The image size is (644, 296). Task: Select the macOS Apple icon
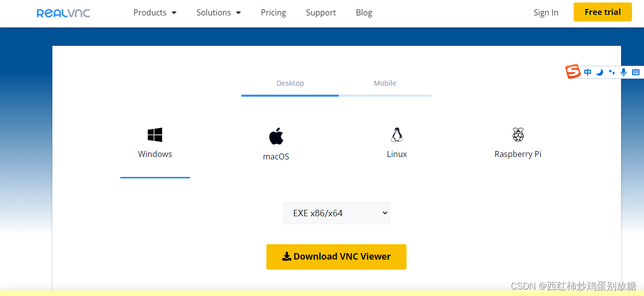(x=276, y=136)
